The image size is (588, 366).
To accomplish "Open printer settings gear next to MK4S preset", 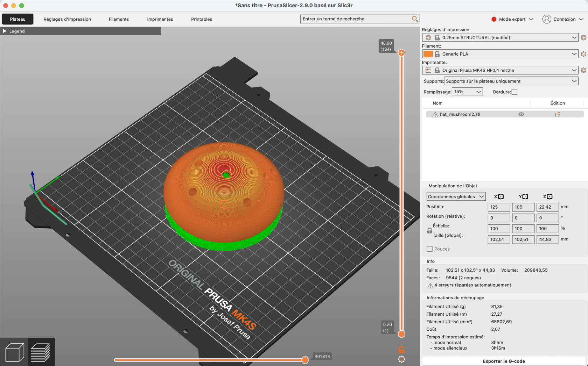I will pyautogui.click(x=583, y=70).
